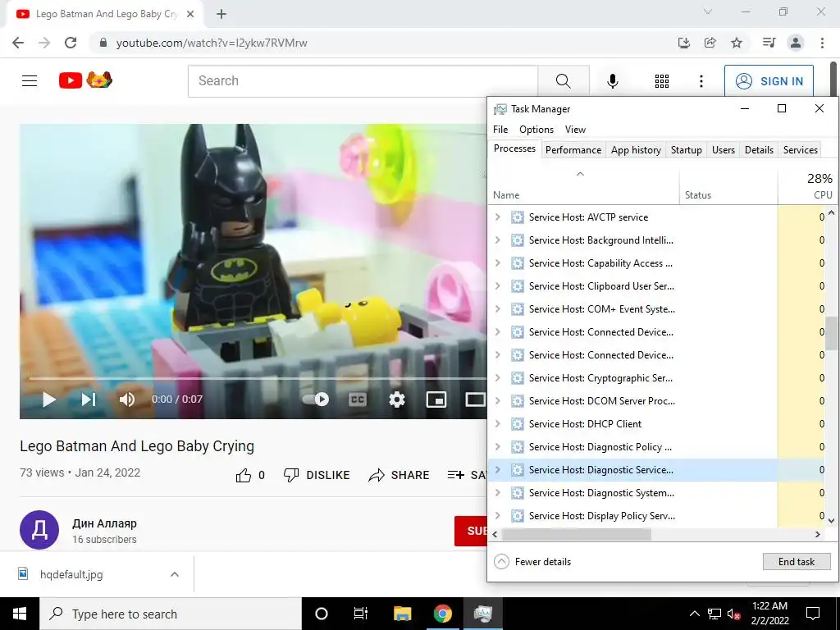
Task: Click the YouTube search magnifier button
Action: point(563,81)
